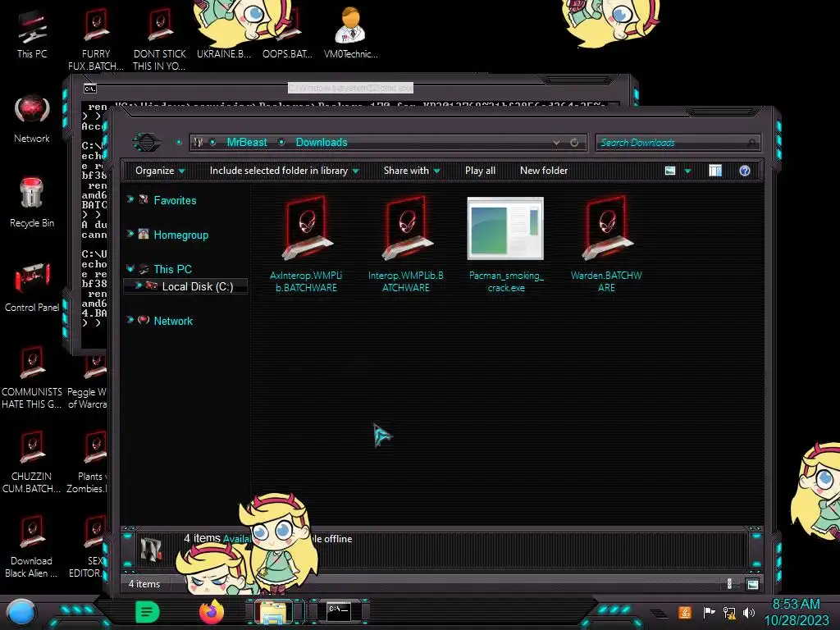Select Favorites in the navigation pane
This screenshot has width=840, height=630.
point(175,200)
